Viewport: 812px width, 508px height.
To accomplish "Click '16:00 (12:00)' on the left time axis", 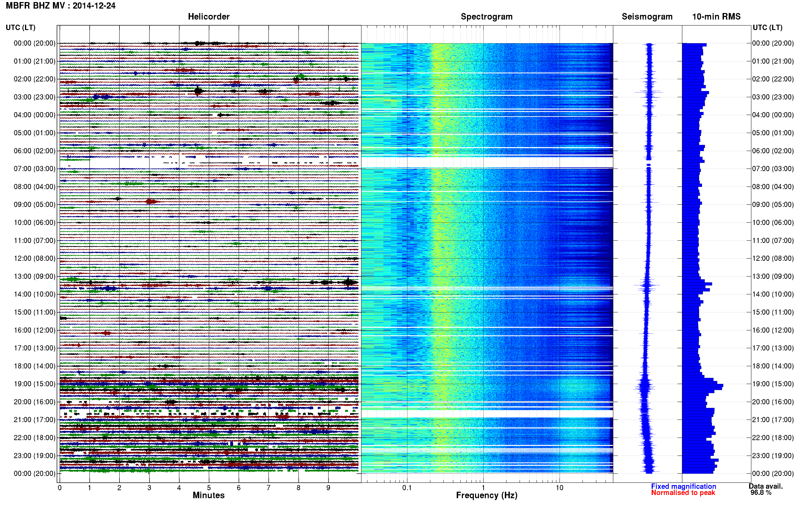I will [35, 330].
